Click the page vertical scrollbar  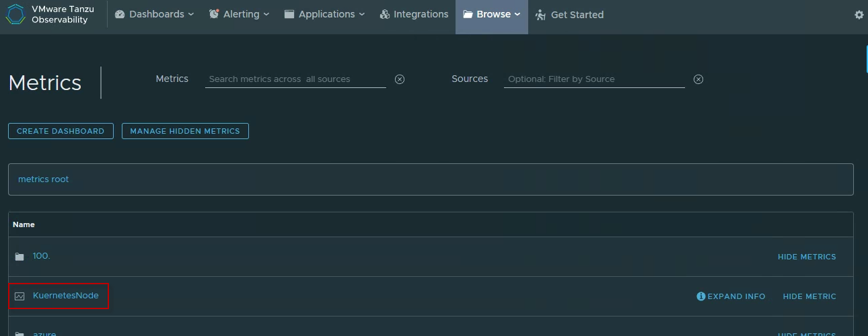865,59
